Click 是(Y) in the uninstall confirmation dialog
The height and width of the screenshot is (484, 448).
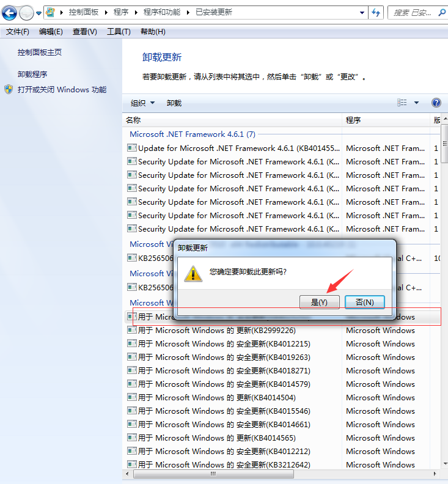(319, 302)
